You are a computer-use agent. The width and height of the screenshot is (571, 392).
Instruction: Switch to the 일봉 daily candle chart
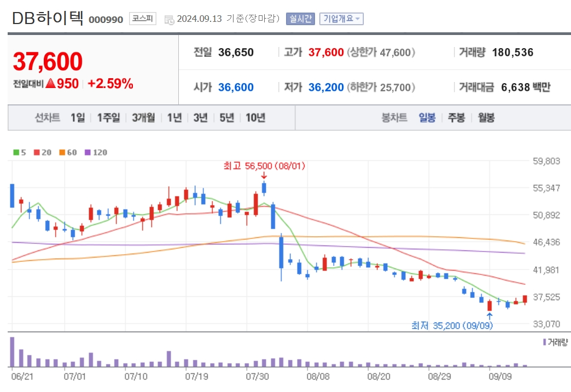(427, 118)
